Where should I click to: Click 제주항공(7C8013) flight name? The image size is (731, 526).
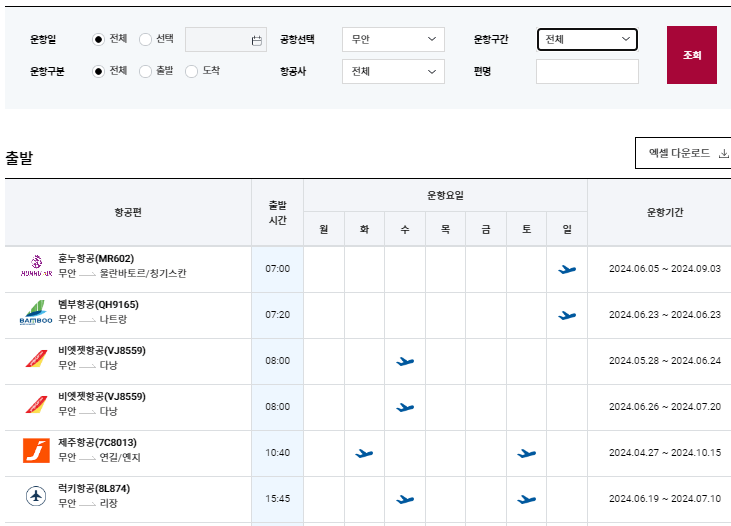pyautogui.click(x=97, y=443)
